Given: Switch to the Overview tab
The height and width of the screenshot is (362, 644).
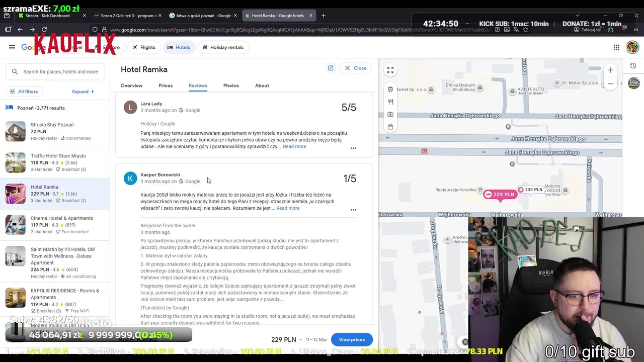Looking at the screenshot, I should (132, 85).
